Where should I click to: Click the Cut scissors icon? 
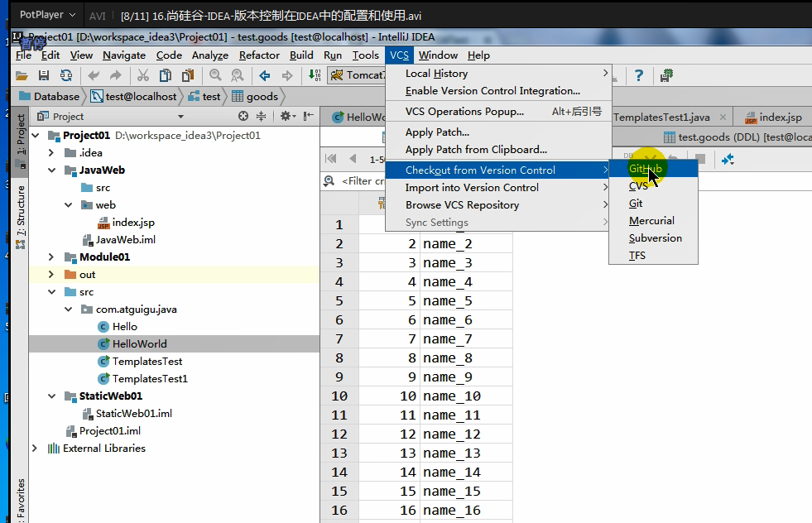(143, 75)
